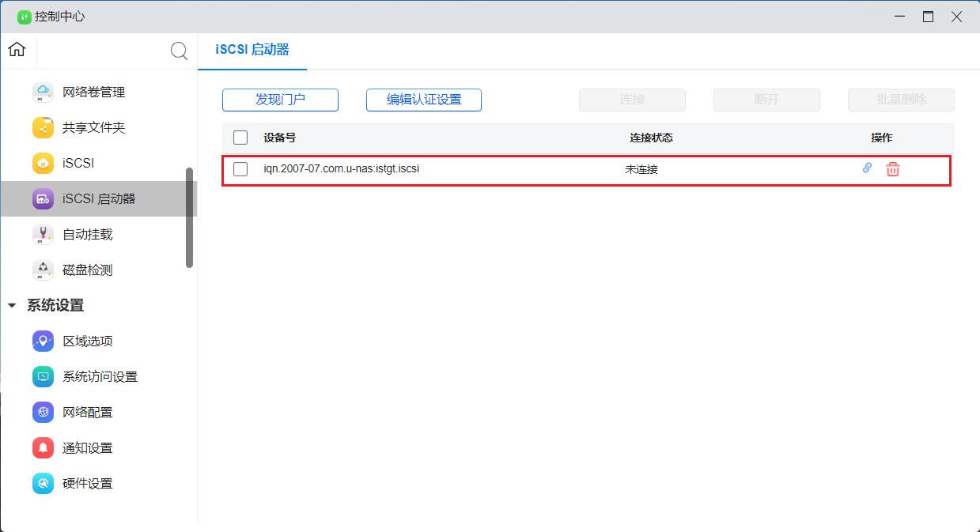Delete the device using the trash icon

coord(892,168)
